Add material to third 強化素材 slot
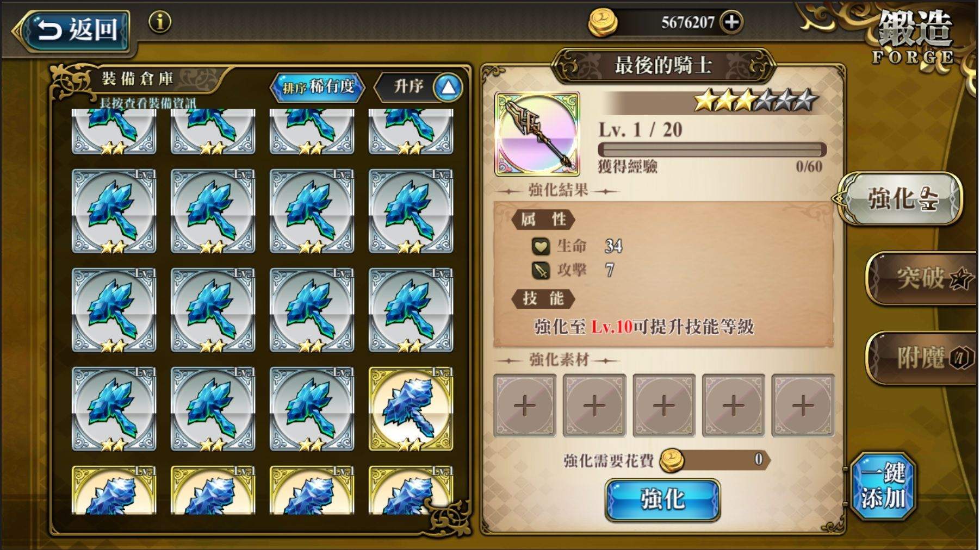Image resolution: width=980 pixels, height=550 pixels. [664, 405]
